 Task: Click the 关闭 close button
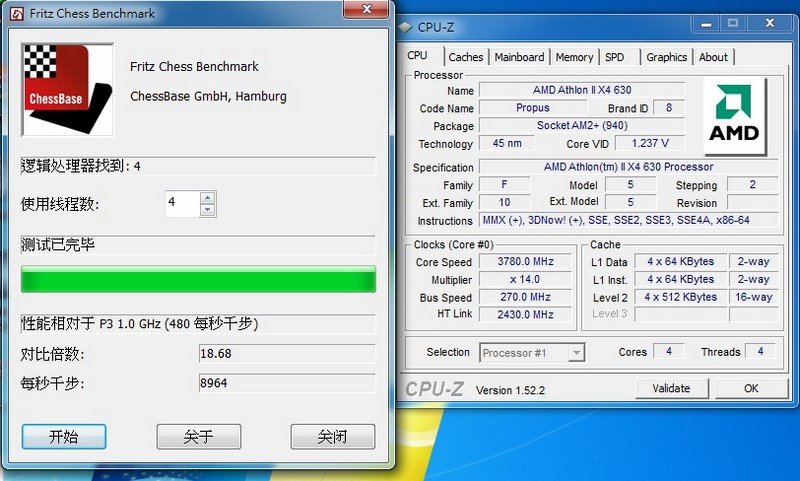click(333, 437)
